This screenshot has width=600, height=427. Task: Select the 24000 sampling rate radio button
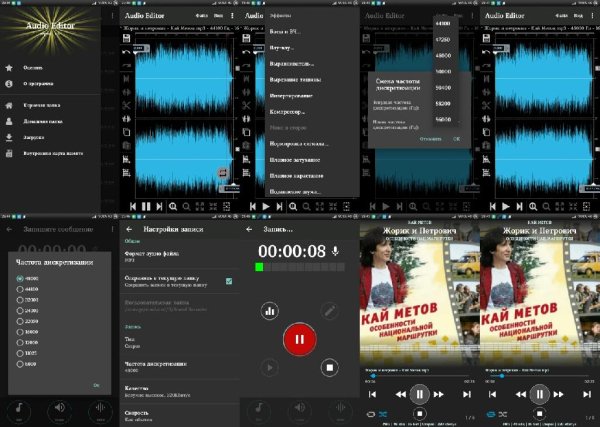click(x=20, y=311)
